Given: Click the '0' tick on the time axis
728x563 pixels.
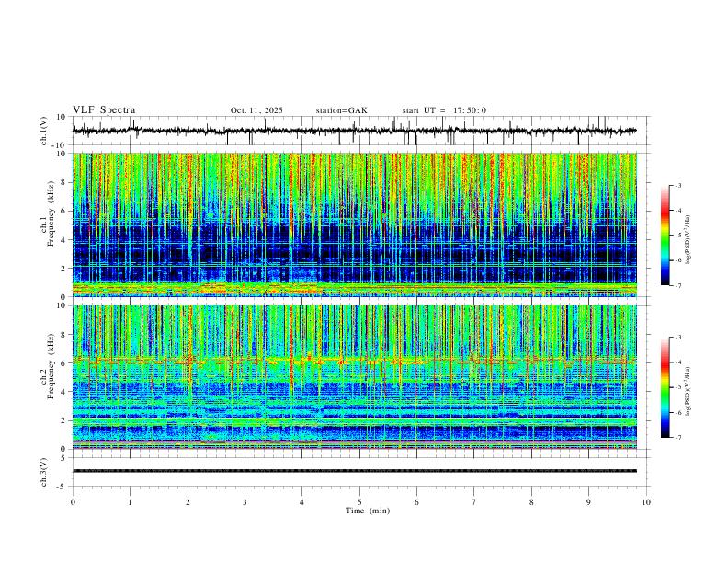Looking at the screenshot, I should [73, 502].
